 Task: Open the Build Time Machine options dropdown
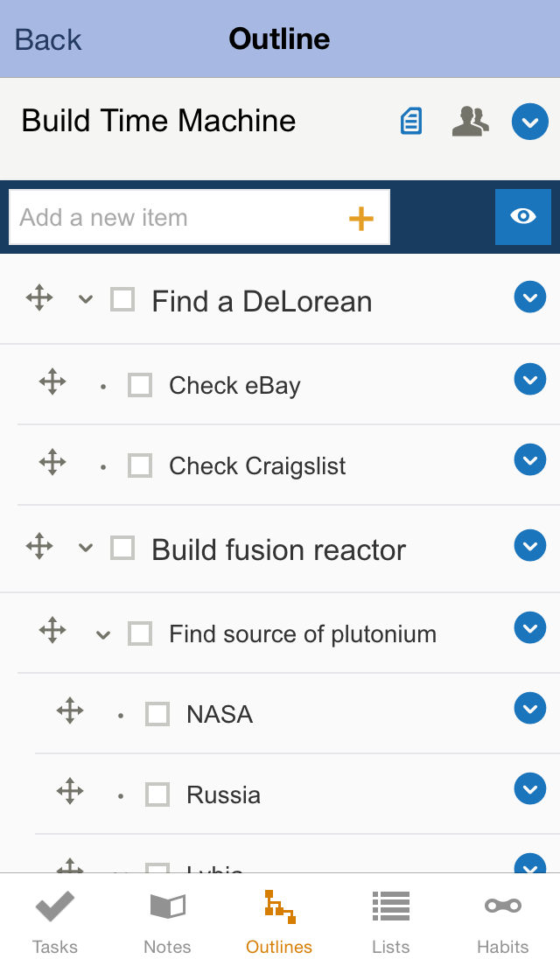[529, 122]
